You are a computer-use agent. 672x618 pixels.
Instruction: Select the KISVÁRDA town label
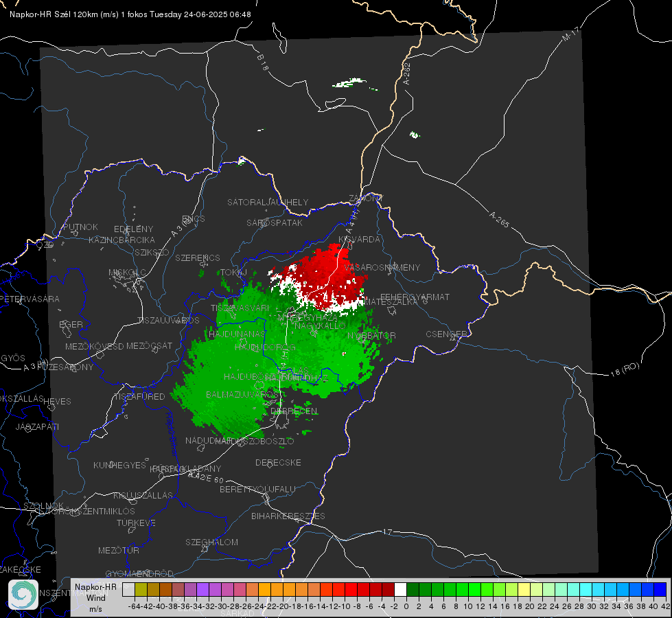point(359,240)
